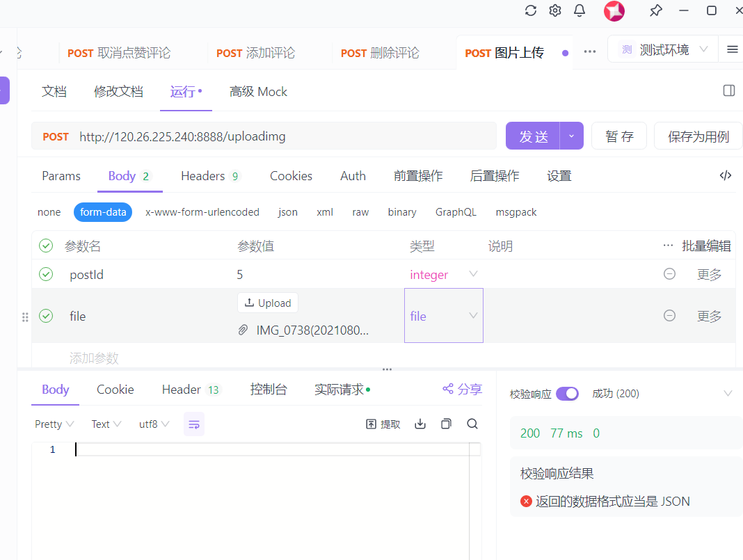The image size is (743, 560).
Task: Open the notifications bell icon
Action: (x=579, y=10)
